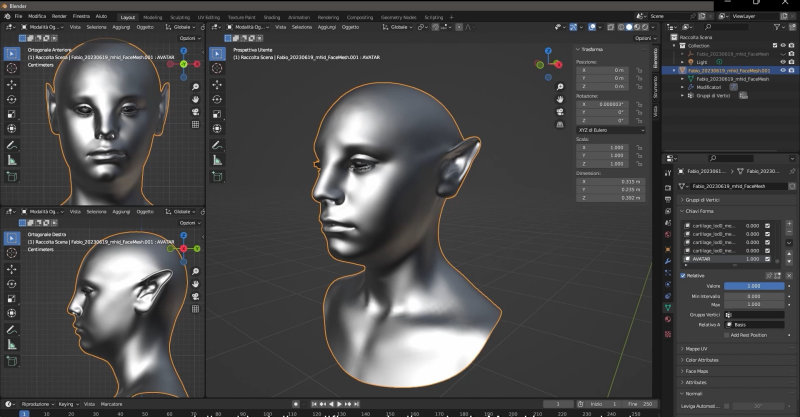Open Keying menu in timeline

tap(67, 404)
